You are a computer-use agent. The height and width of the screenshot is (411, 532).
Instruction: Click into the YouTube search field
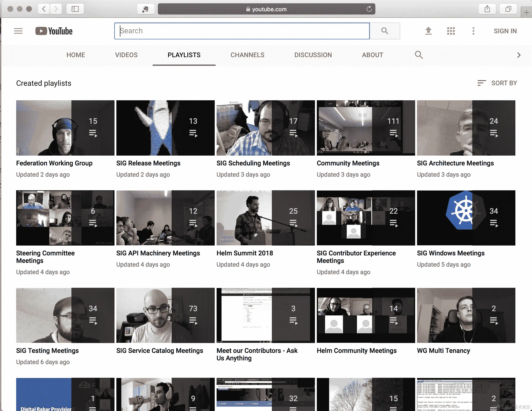[x=242, y=31]
